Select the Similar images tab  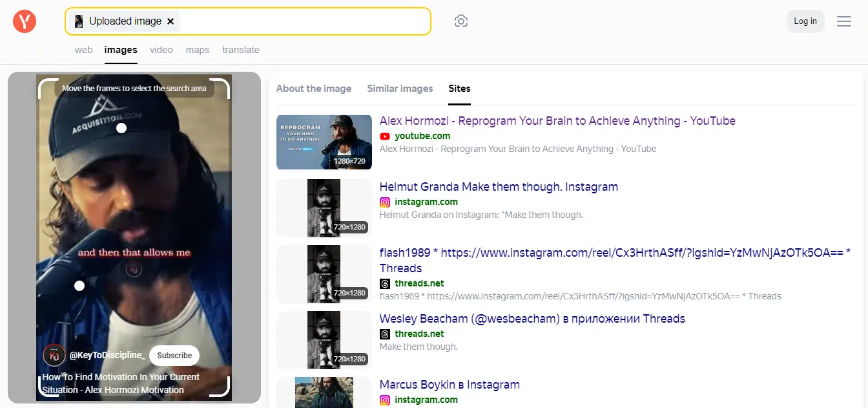coord(400,89)
